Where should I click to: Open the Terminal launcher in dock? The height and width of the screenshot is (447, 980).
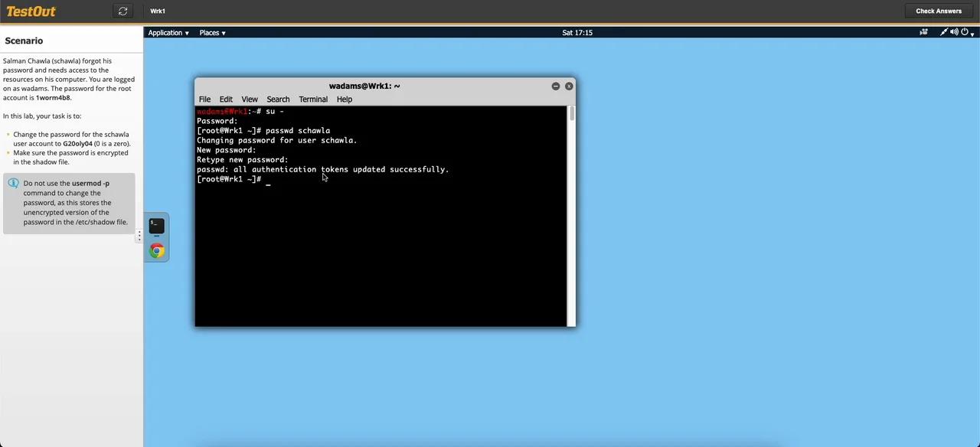pyautogui.click(x=156, y=226)
